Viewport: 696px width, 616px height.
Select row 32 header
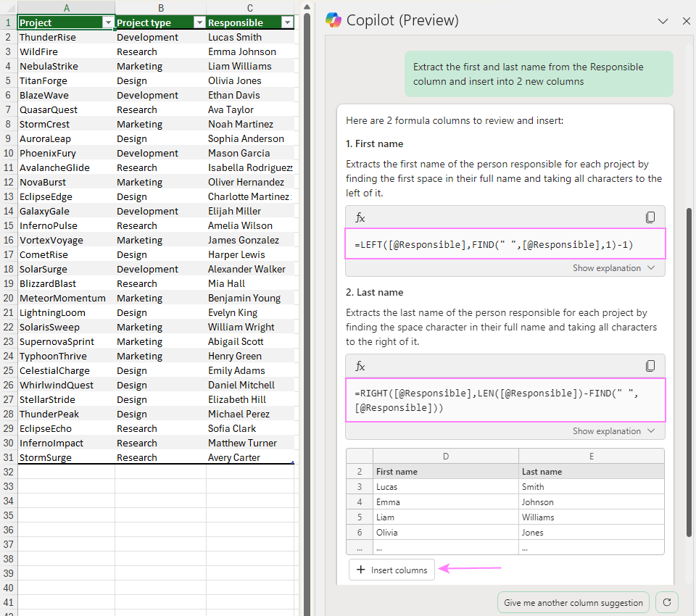coord(9,473)
